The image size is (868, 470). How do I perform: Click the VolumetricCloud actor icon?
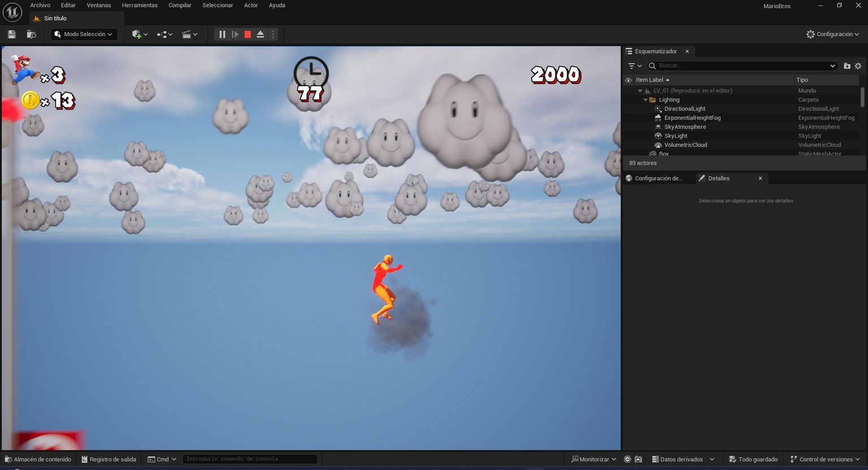[x=658, y=145]
